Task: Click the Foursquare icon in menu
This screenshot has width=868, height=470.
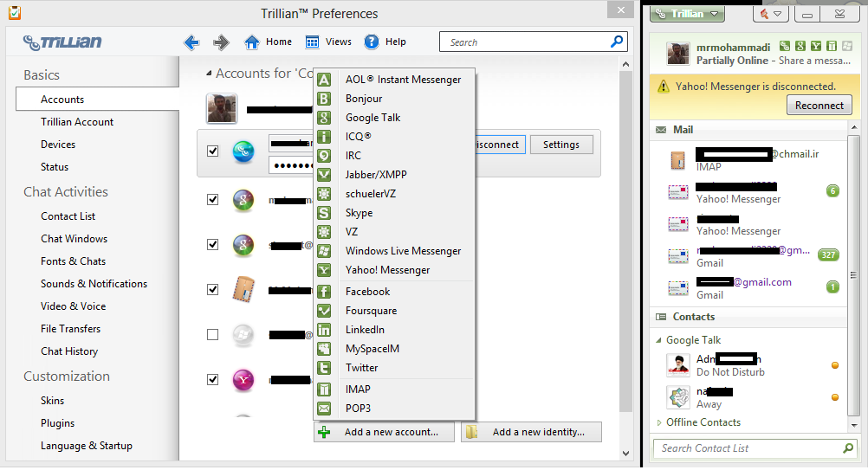Action: click(324, 311)
